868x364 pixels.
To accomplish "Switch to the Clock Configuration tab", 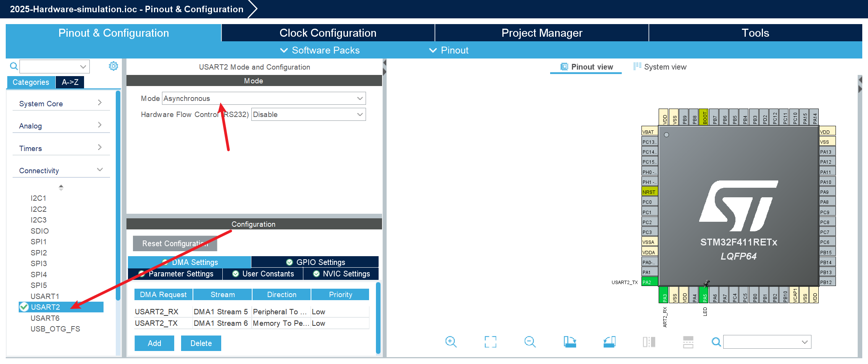I will click(x=328, y=33).
